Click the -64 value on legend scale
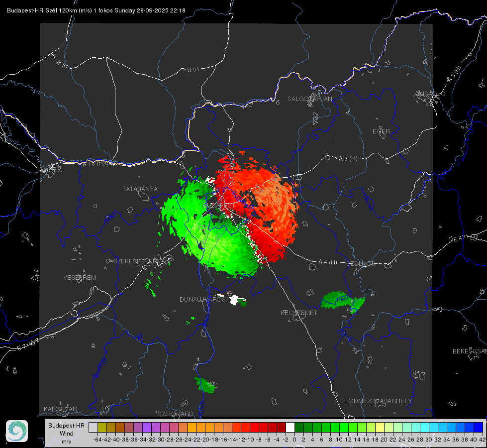Viewport: 487px width, 448px height. [x=97, y=440]
